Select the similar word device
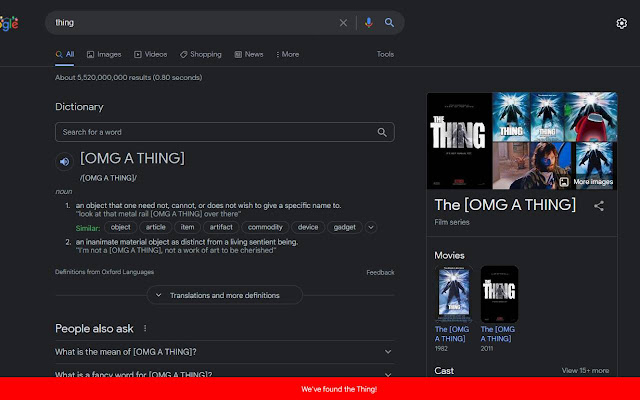The image size is (640, 400). tap(308, 227)
